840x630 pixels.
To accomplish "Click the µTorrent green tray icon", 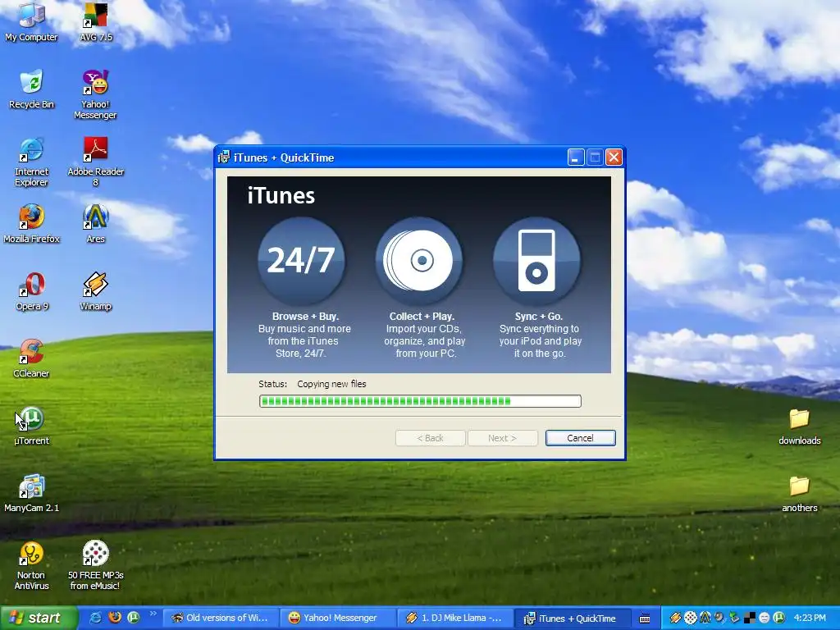I will tap(779, 619).
